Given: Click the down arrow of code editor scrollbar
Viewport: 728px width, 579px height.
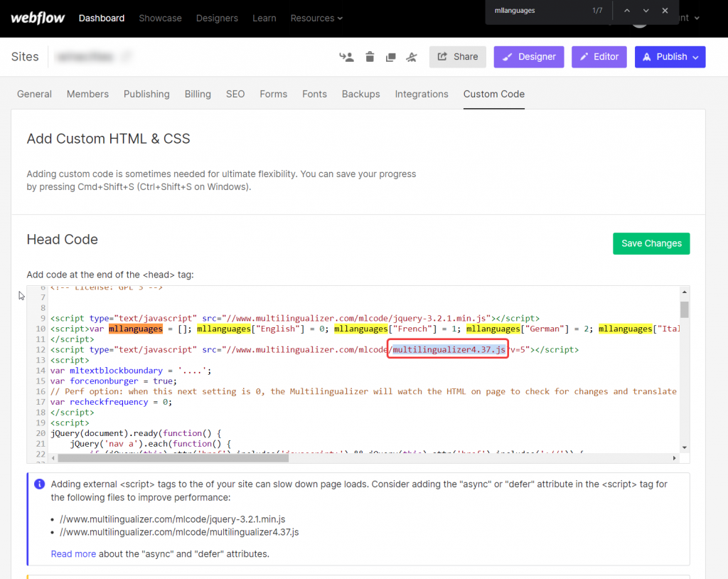Looking at the screenshot, I should [685, 447].
